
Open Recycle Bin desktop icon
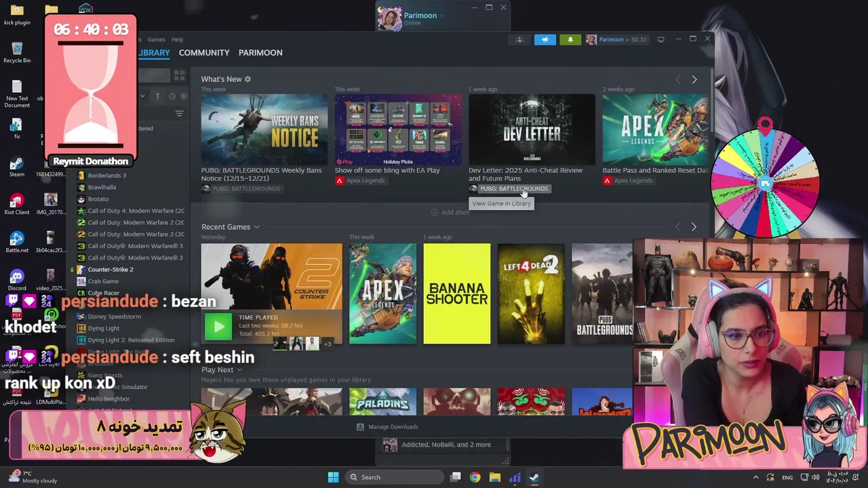coord(17,53)
